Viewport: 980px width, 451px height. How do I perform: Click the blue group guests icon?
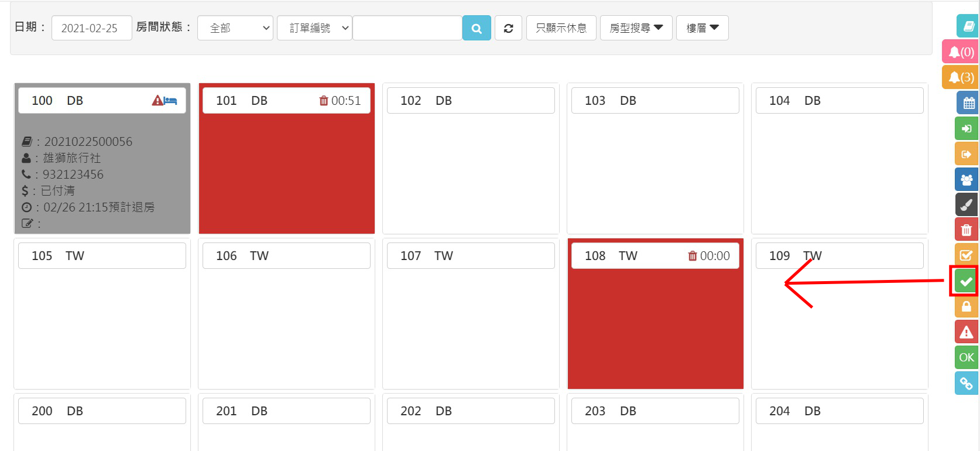(967, 179)
